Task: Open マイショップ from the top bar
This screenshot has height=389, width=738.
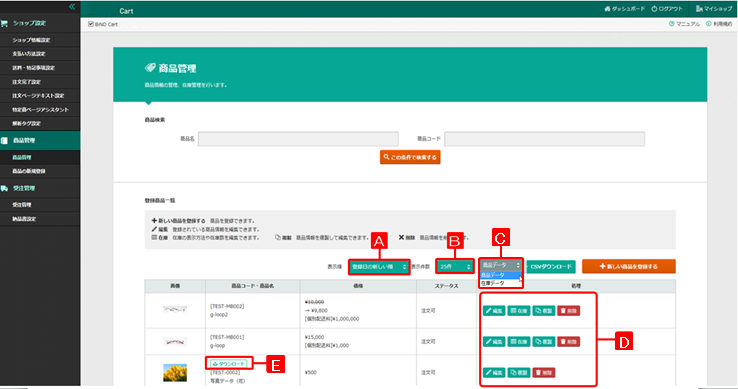Action: [x=714, y=9]
